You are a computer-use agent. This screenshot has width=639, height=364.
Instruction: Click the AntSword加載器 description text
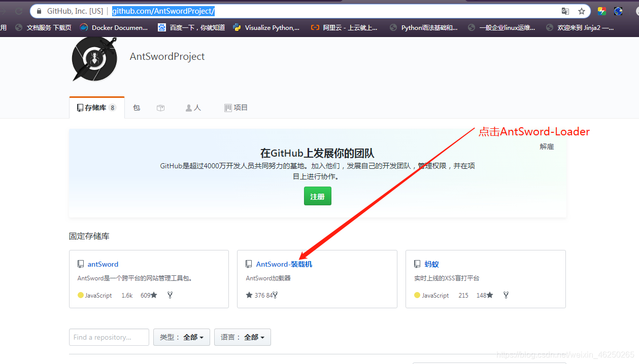tap(268, 278)
